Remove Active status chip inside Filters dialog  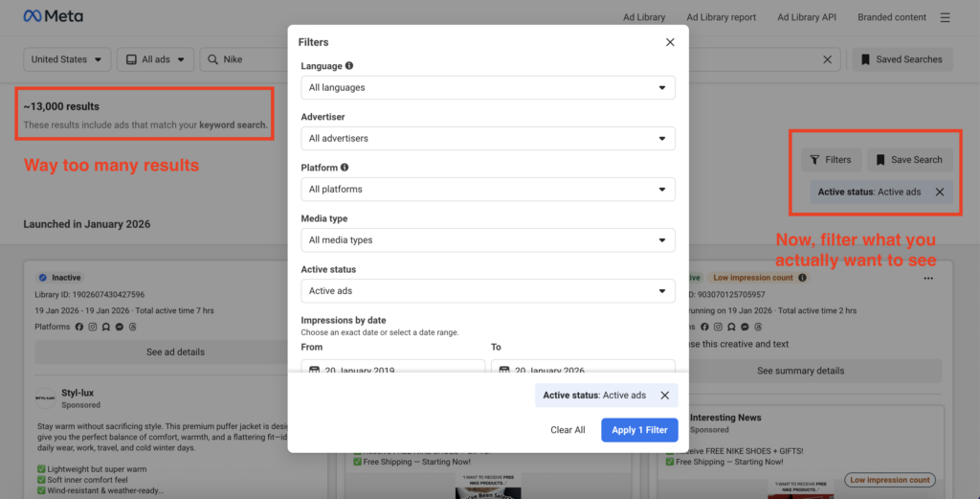point(665,396)
